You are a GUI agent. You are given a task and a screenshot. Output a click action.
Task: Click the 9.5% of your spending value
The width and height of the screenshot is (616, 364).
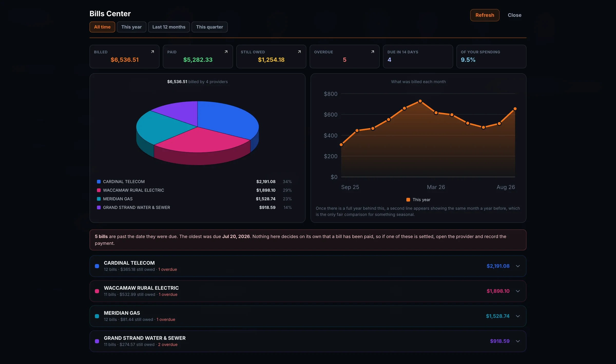tap(468, 60)
